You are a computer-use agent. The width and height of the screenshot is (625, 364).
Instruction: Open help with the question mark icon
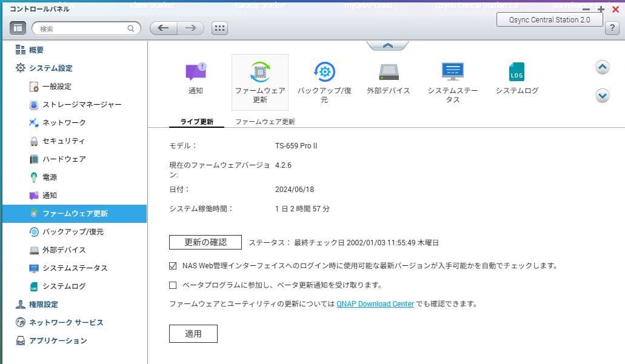pos(612,28)
